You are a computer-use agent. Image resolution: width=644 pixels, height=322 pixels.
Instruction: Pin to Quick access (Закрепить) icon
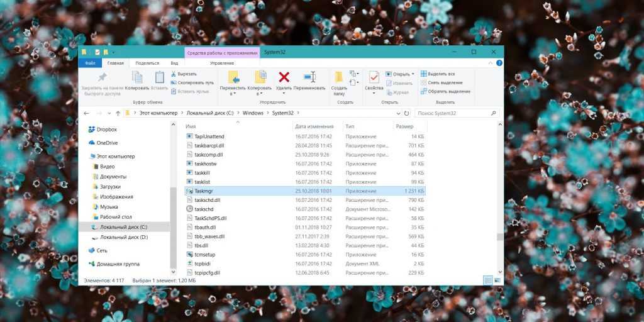click(x=102, y=77)
